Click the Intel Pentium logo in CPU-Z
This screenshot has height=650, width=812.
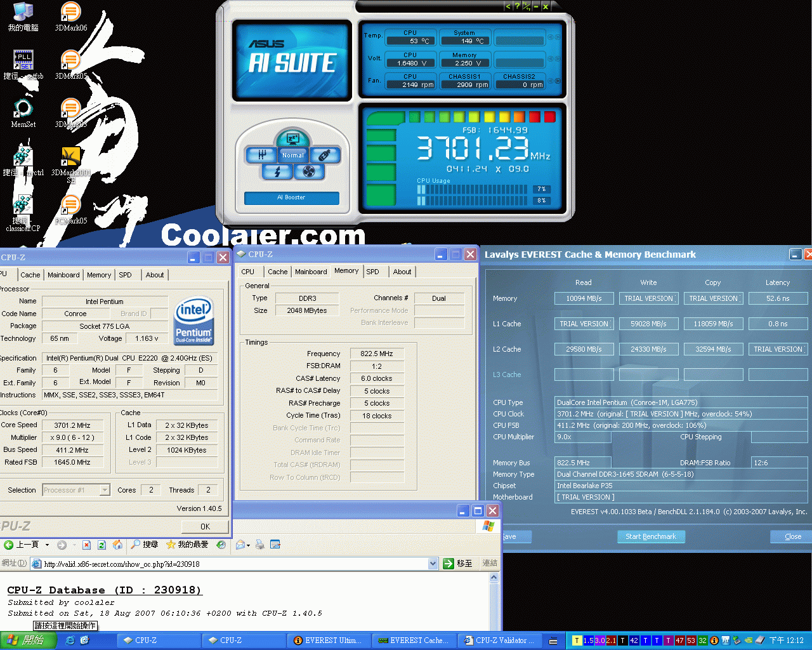(x=193, y=321)
